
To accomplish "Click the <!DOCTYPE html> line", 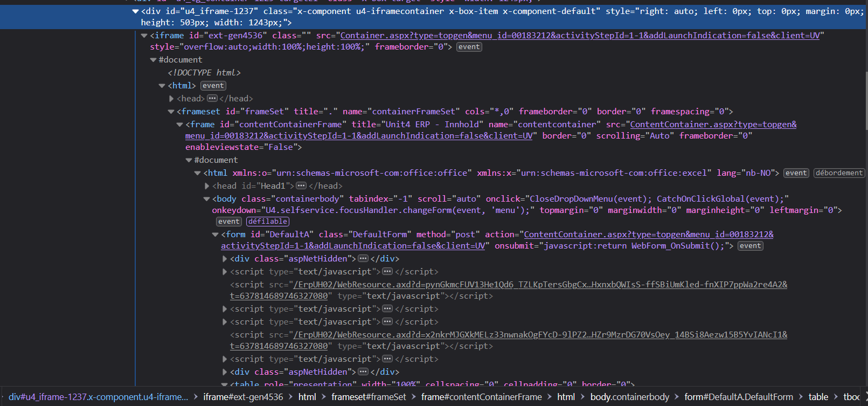I will 204,73.
